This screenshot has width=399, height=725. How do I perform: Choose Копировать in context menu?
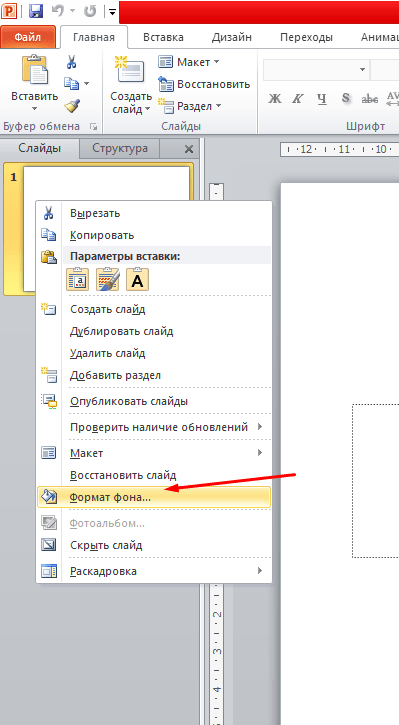[154, 235]
